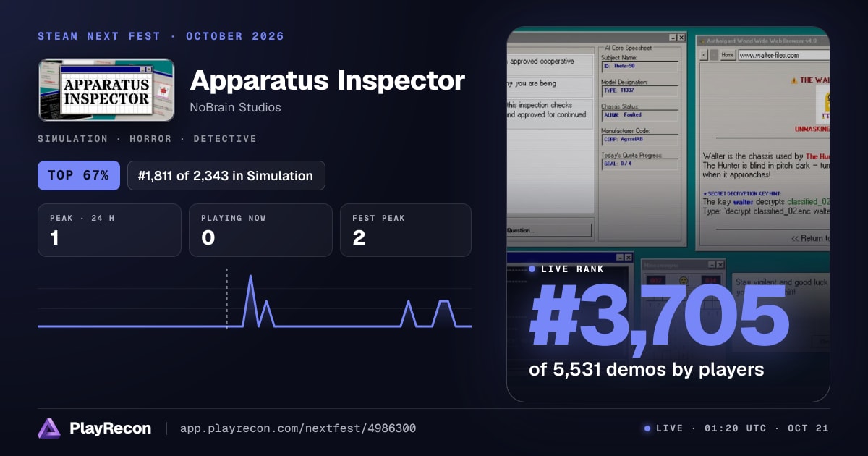The height and width of the screenshot is (456, 868).
Task: Click the 'of 5,531 demos by players' text
Action: 647,370
